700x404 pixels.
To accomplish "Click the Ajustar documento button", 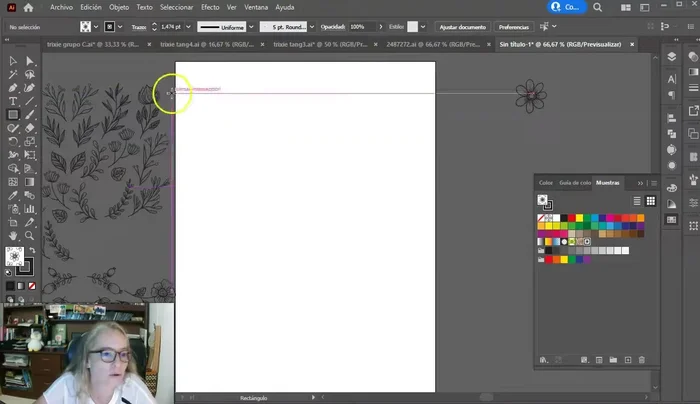I will (462, 27).
